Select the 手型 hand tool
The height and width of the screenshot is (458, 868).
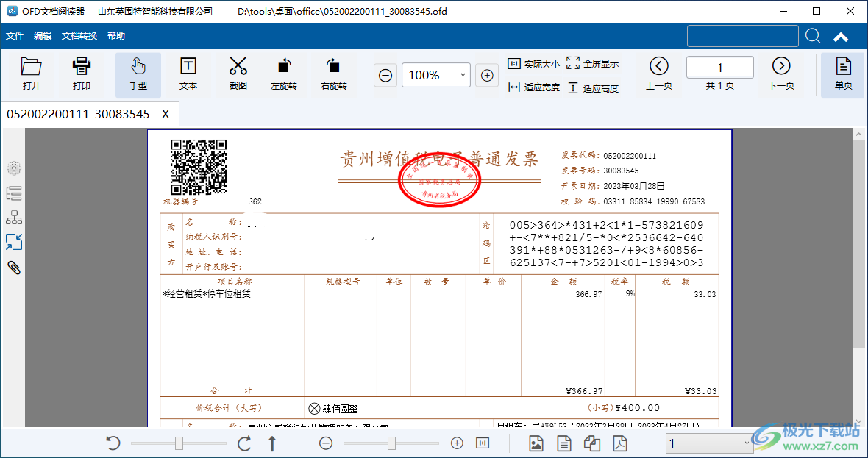[x=138, y=74]
